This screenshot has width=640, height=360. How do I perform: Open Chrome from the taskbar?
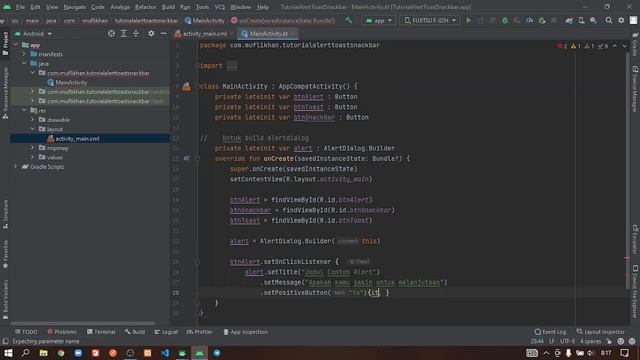pyautogui.click(x=61, y=353)
